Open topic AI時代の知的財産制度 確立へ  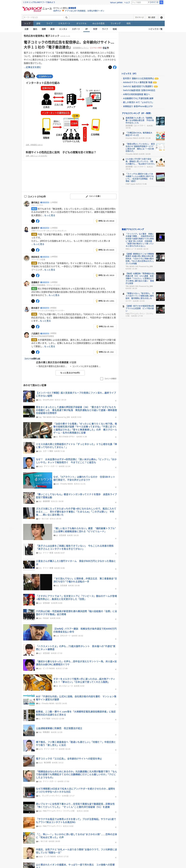tap(136, 94)
